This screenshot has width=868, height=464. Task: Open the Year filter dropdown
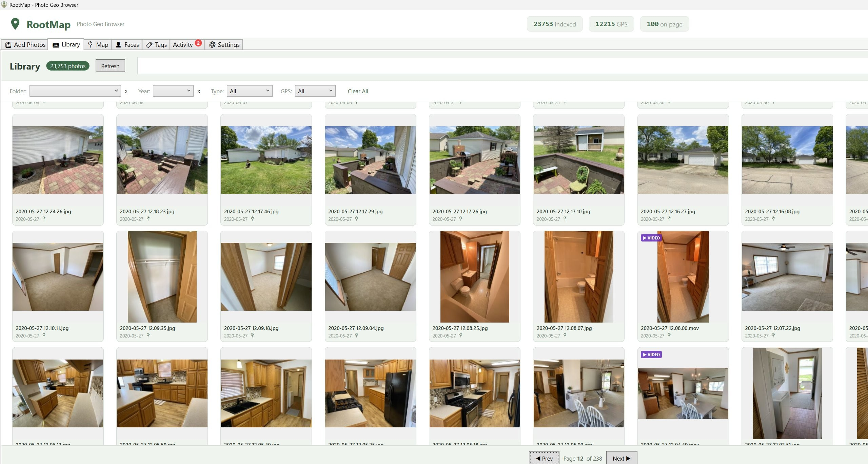[x=173, y=91]
